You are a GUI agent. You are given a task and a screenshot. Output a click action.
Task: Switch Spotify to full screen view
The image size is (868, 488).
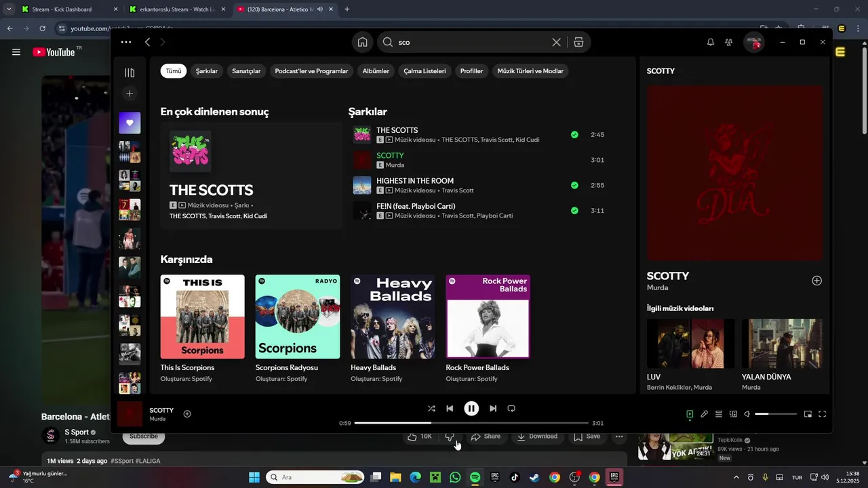[x=822, y=414]
